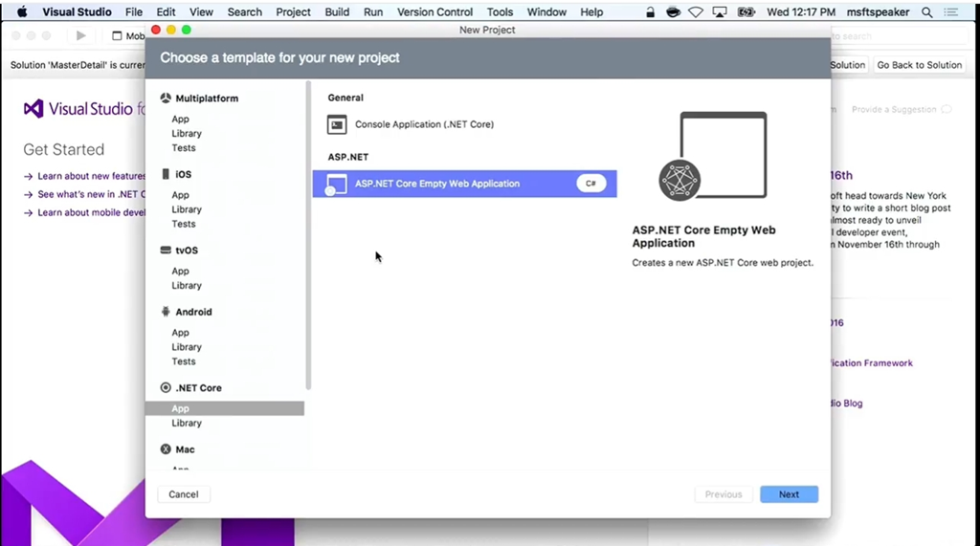
Task: Click the tvOS category icon
Action: (x=166, y=251)
